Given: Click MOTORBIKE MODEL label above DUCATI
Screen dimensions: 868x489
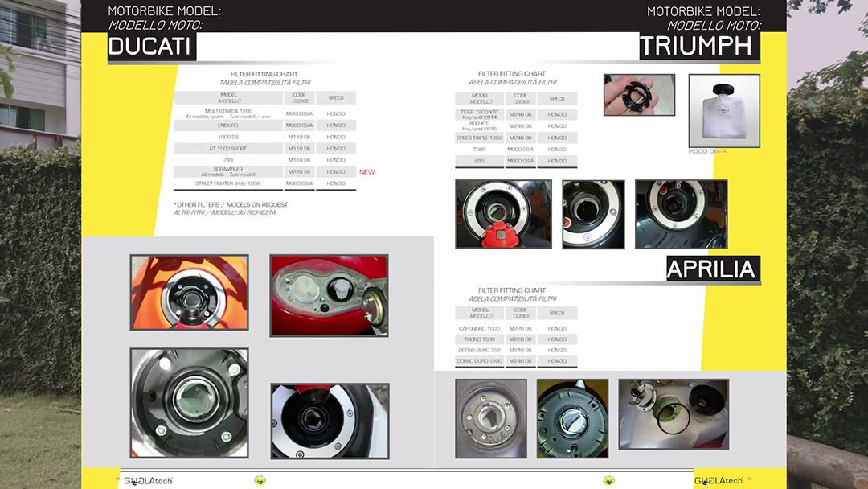Looking at the screenshot, I should 165,11.
